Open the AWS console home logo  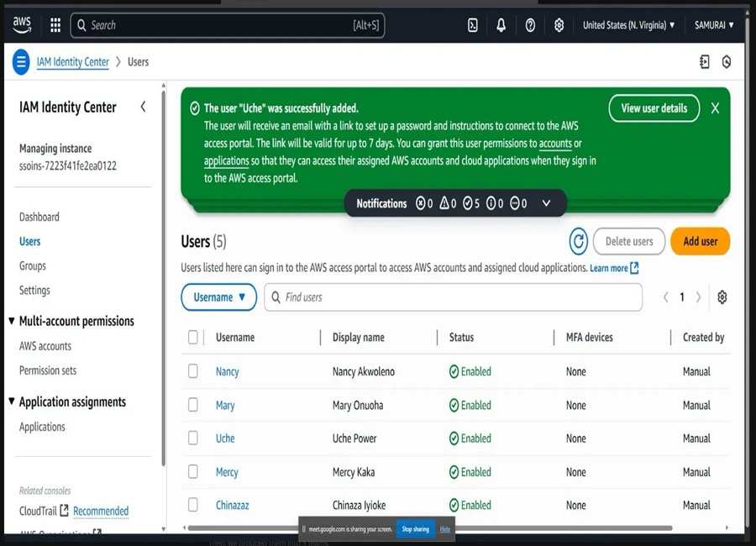22,25
